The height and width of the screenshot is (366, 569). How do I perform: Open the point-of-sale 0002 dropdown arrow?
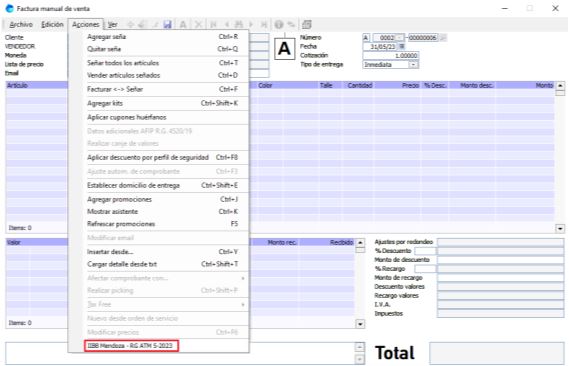400,37
